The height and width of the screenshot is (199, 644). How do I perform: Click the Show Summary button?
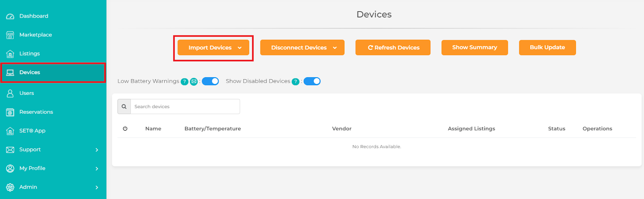(x=475, y=47)
